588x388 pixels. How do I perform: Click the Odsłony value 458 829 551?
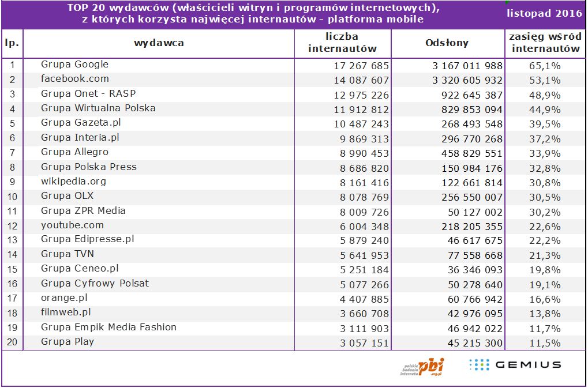click(472, 153)
